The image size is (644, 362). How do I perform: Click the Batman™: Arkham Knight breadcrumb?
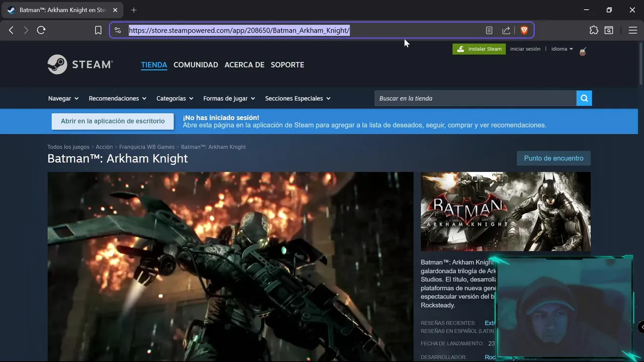[x=213, y=147]
